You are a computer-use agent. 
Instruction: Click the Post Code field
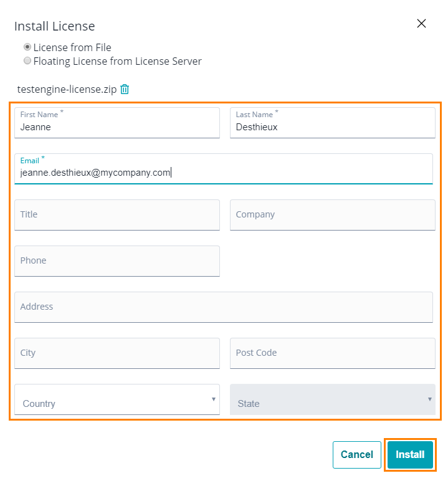click(x=332, y=353)
